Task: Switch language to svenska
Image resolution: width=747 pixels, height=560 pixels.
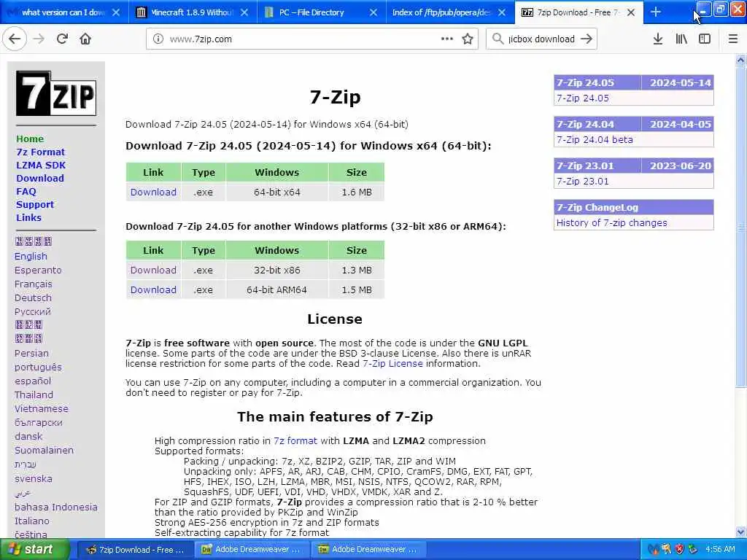Action: pos(34,478)
